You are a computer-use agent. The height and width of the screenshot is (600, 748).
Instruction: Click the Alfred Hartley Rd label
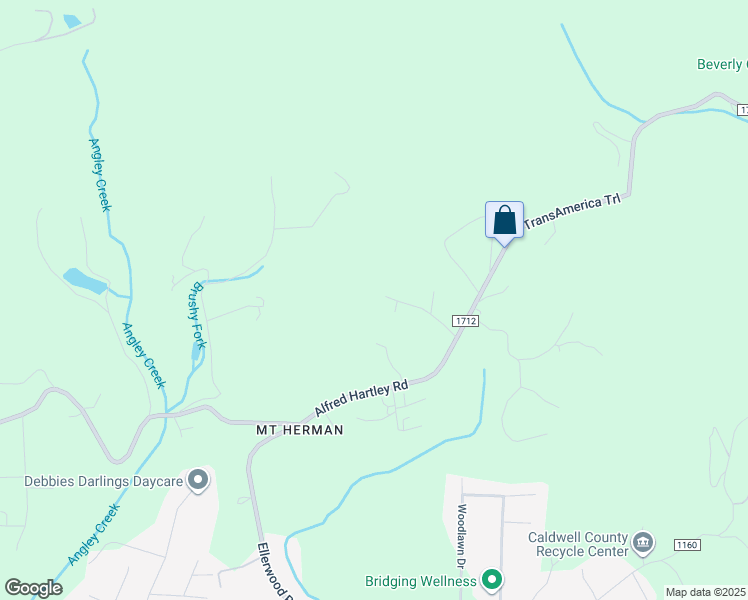pyautogui.click(x=361, y=397)
